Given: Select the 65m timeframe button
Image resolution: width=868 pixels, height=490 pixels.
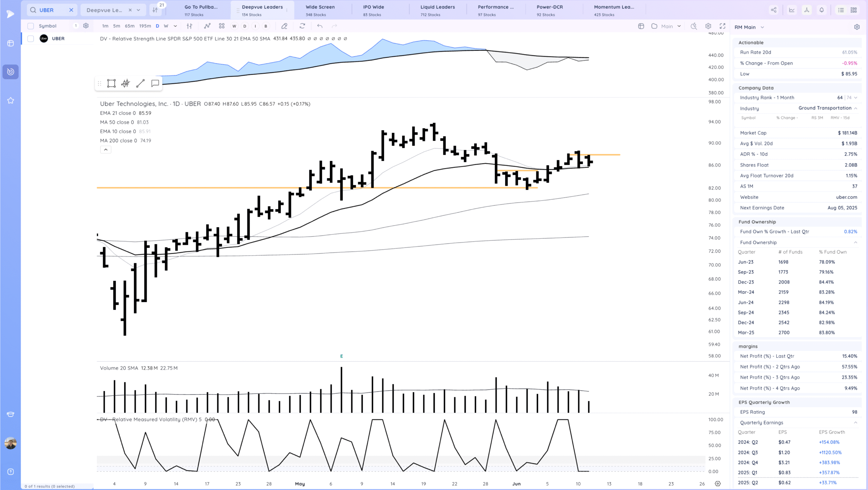Looking at the screenshot, I should (x=130, y=26).
